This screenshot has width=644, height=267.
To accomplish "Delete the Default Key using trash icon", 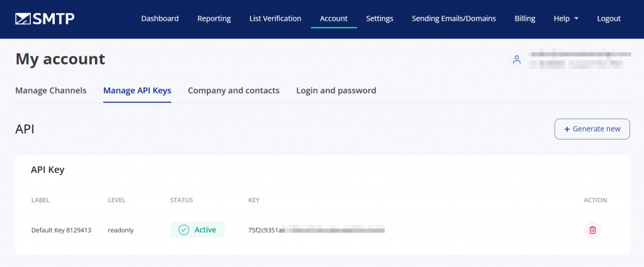I will coord(592,230).
